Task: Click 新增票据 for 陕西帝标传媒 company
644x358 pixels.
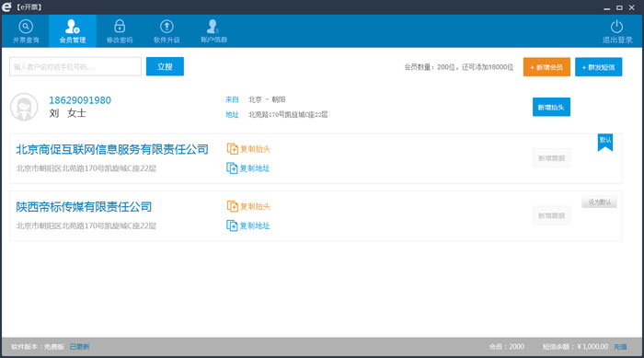Action: [x=552, y=215]
